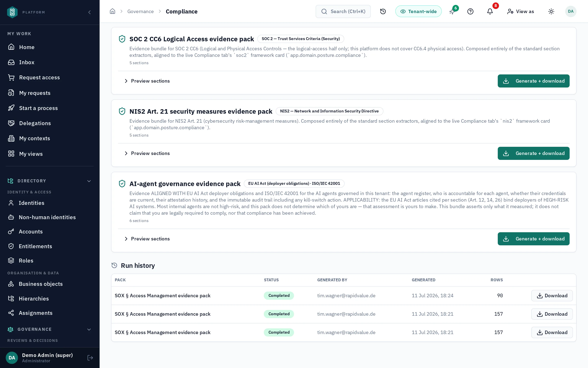Open the notifications bell
Viewport: 588px width, 368px height.
pyautogui.click(x=490, y=11)
